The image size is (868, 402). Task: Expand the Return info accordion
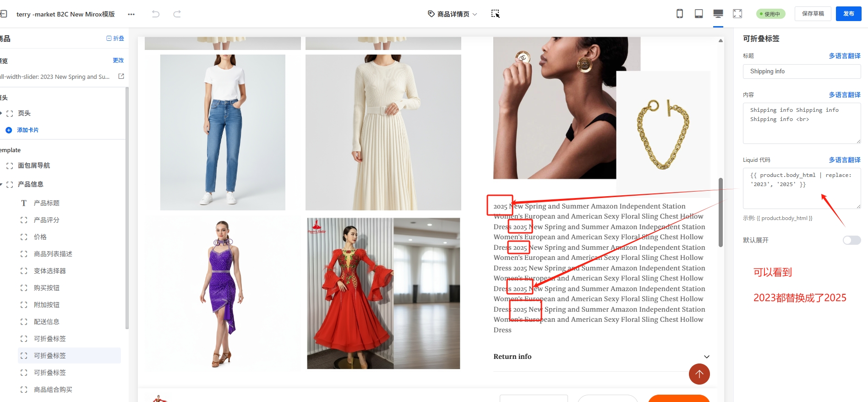coord(706,357)
